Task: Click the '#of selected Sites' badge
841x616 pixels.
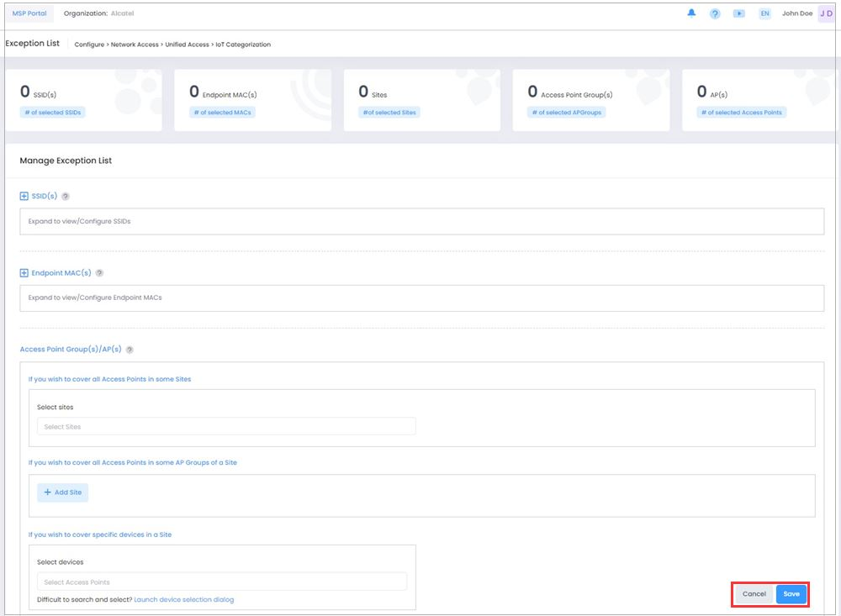Action: tap(389, 113)
